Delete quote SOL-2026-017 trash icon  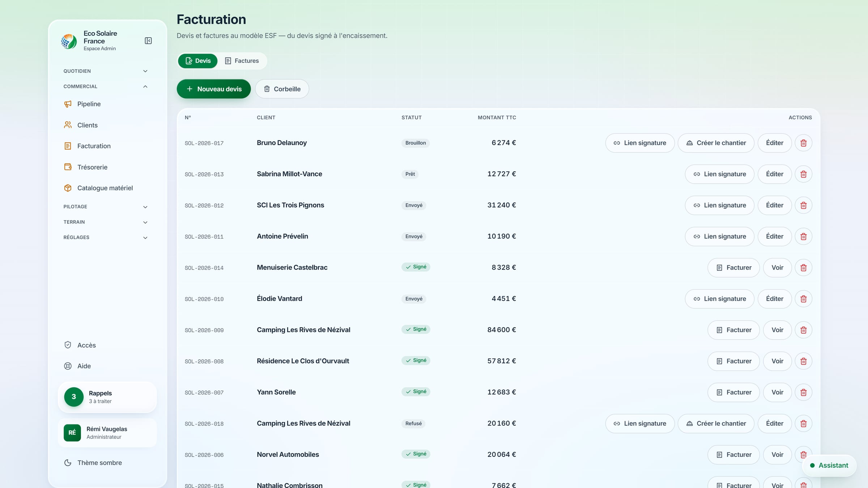pyautogui.click(x=803, y=143)
